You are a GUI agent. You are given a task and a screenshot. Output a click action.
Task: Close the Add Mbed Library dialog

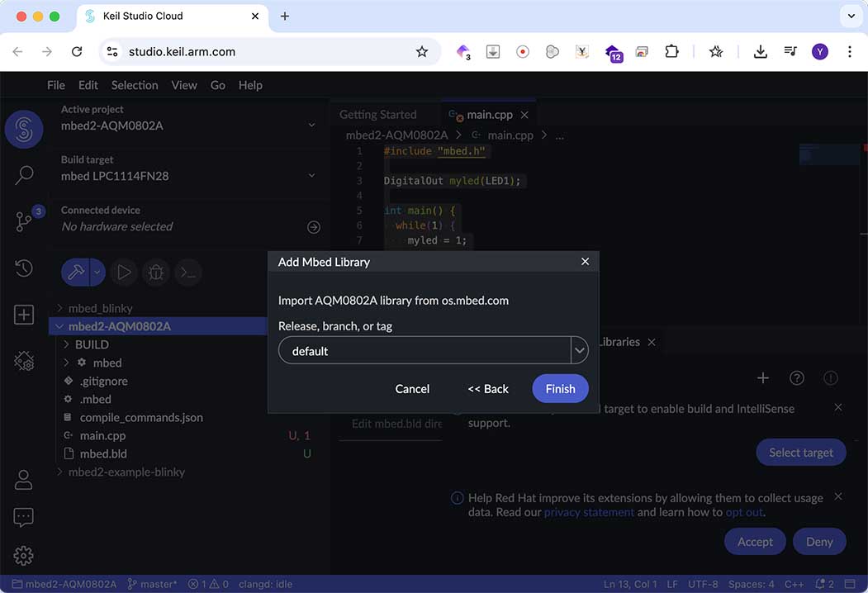click(585, 261)
